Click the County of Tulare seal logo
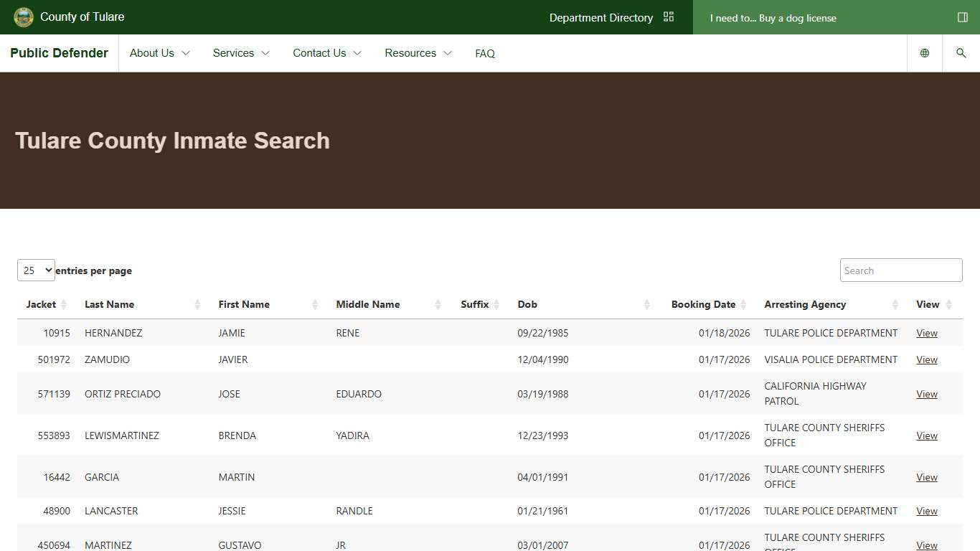The height and width of the screenshot is (551, 980). [23, 17]
